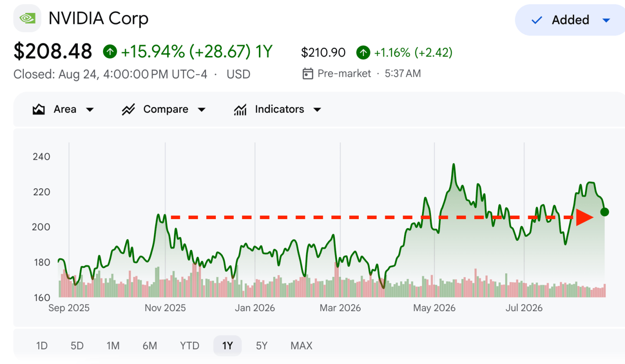Click the USD currency label
The image size is (625, 364).
[x=238, y=74]
